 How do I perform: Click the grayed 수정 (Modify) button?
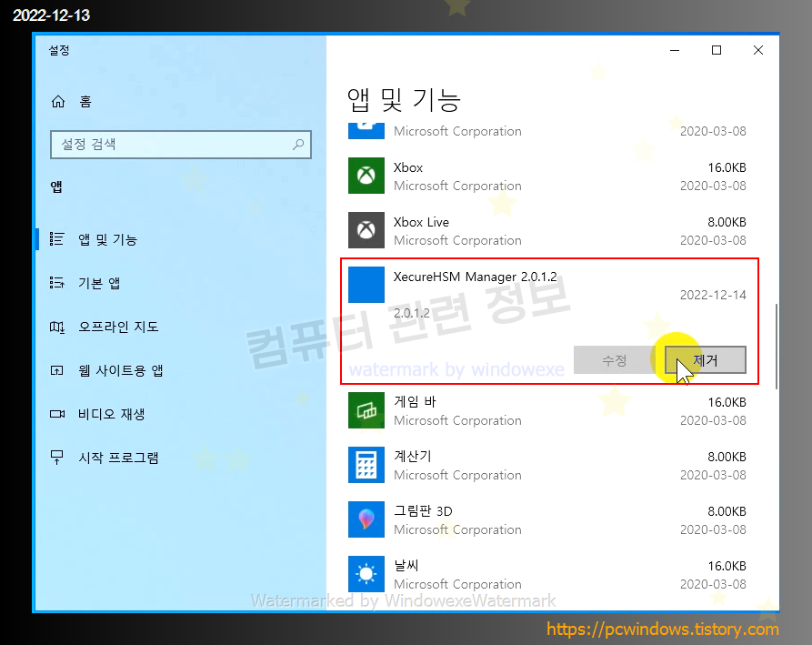614,359
